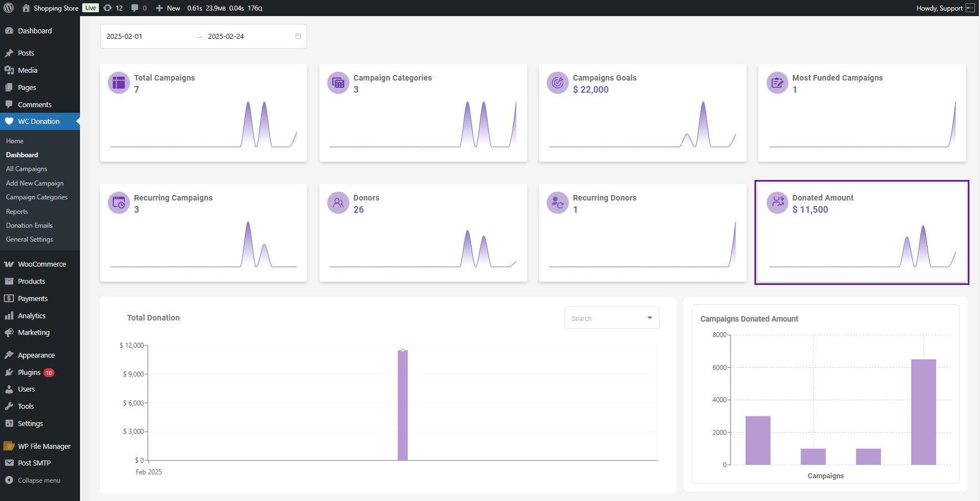Click the WordPress logo in admin bar
Viewport: 980px width, 501px height.
(x=9, y=8)
